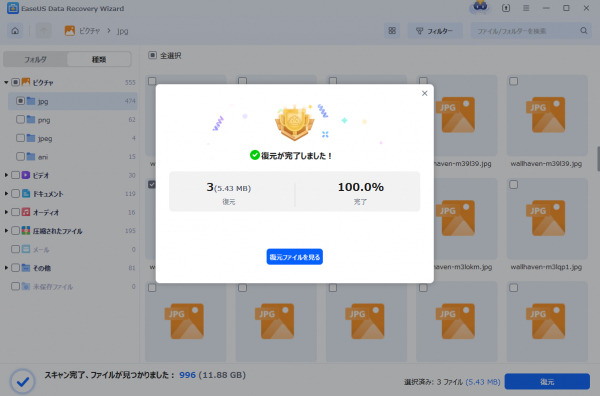600x396 pixels.
Task: Close the recovery complete dialog
Action: pos(424,93)
